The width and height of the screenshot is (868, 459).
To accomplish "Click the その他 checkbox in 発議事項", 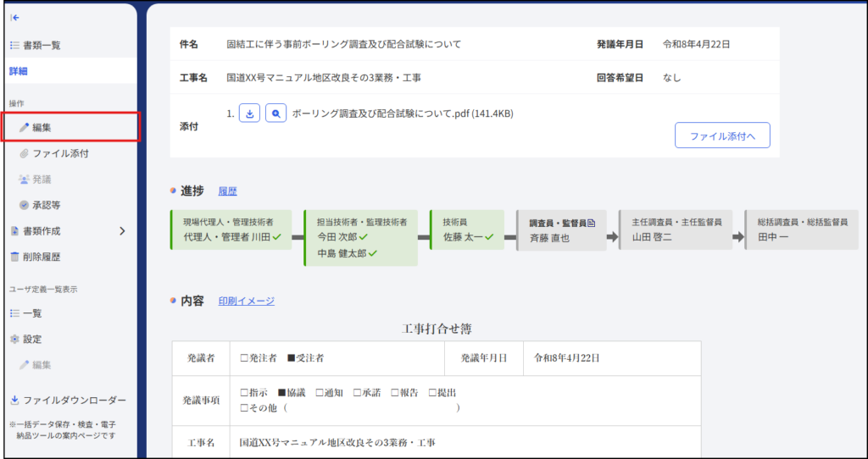I will (x=243, y=409).
